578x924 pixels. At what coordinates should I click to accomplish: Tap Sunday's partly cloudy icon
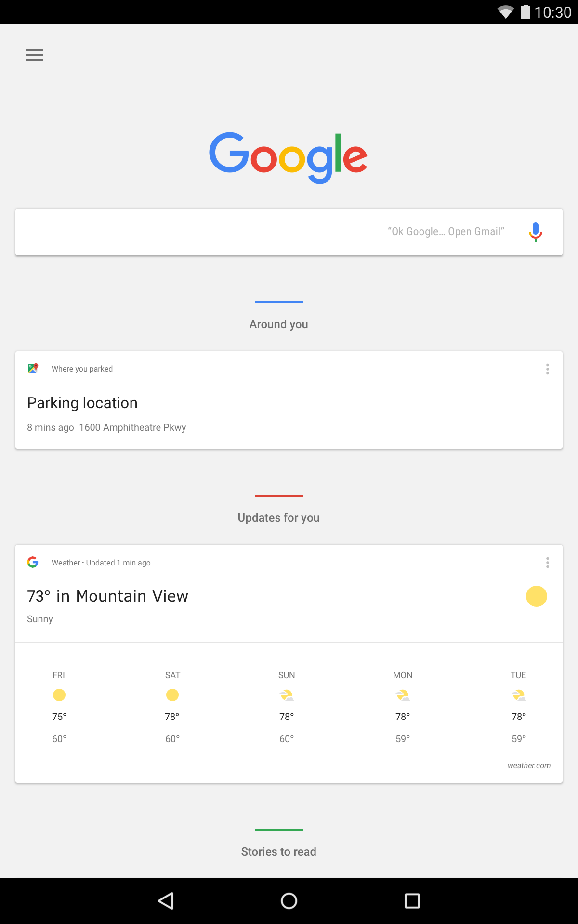click(286, 694)
